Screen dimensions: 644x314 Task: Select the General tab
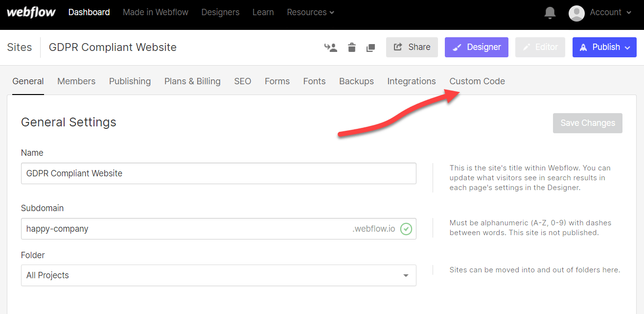pyautogui.click(x=28, y=81)
